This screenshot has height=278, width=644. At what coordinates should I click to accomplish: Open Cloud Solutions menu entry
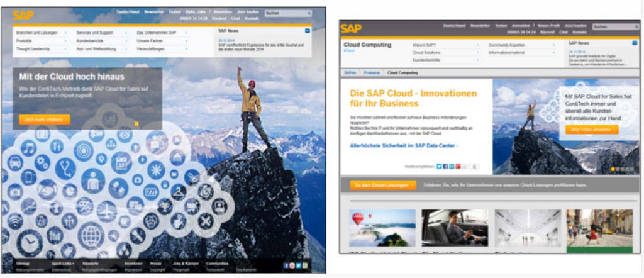click(x=426, y=53)
